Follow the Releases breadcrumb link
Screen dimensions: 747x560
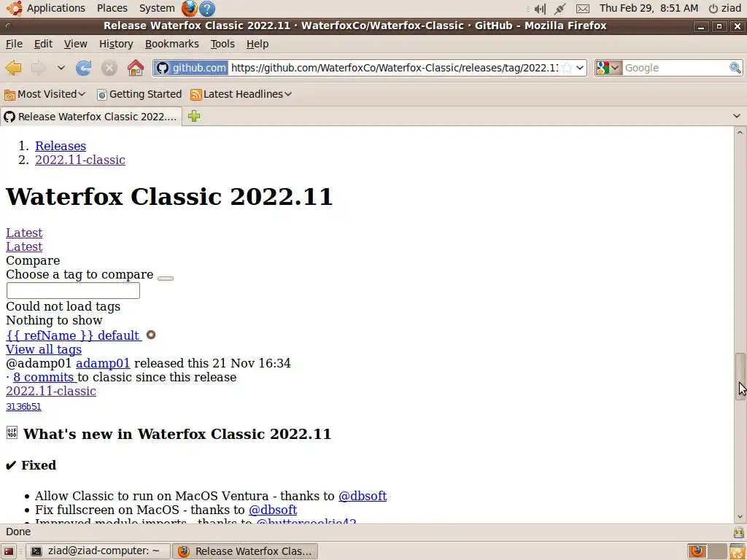click(61, 146)
